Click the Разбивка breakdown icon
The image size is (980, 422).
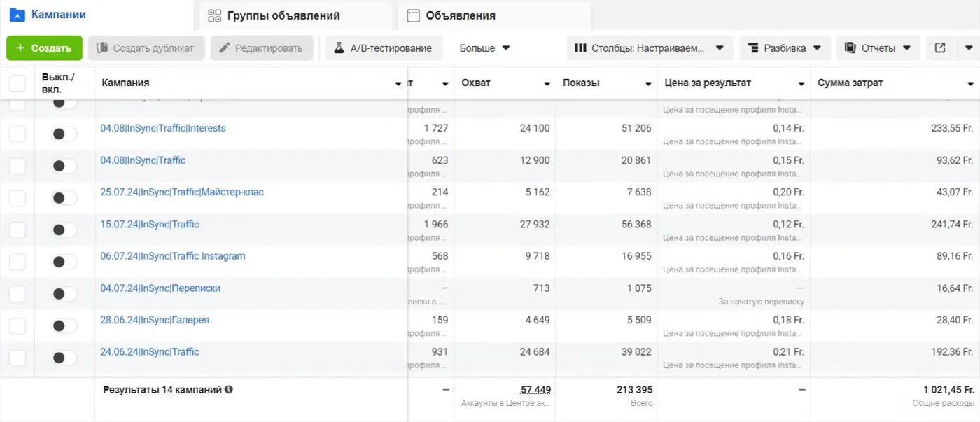[753, 48]
